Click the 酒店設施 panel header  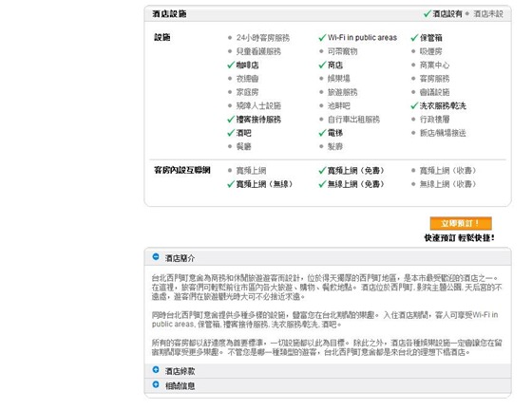[x=328, y=13]
